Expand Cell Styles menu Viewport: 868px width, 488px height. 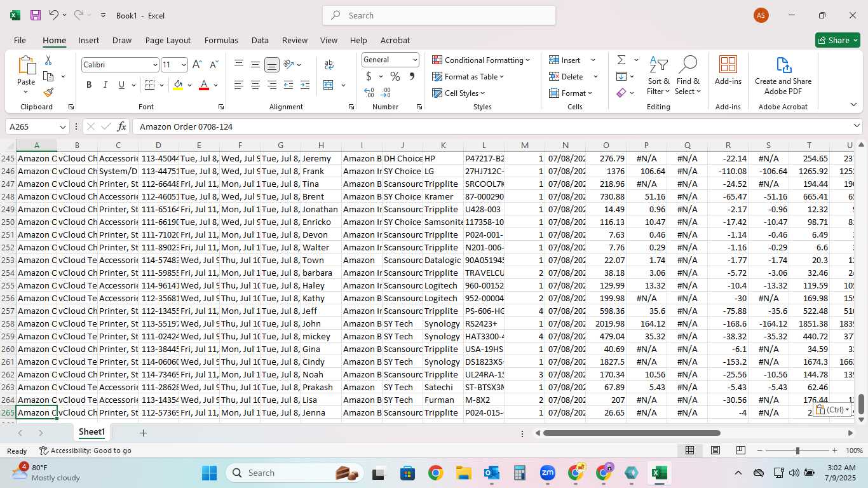coord(458,93)
